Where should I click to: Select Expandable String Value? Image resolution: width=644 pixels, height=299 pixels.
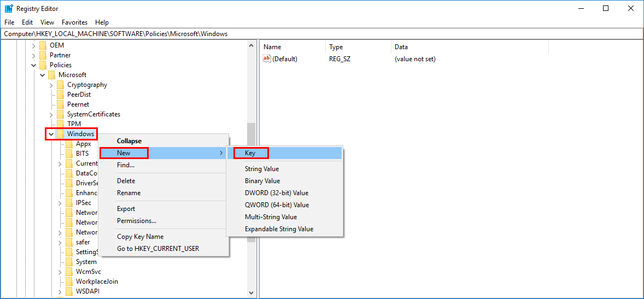coord(285,229)
